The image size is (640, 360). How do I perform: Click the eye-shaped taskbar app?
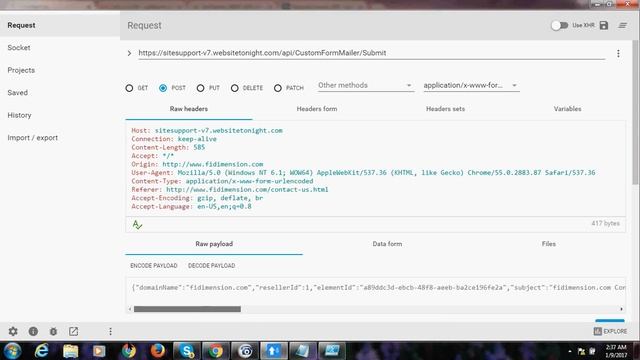[x=245, y=351]
